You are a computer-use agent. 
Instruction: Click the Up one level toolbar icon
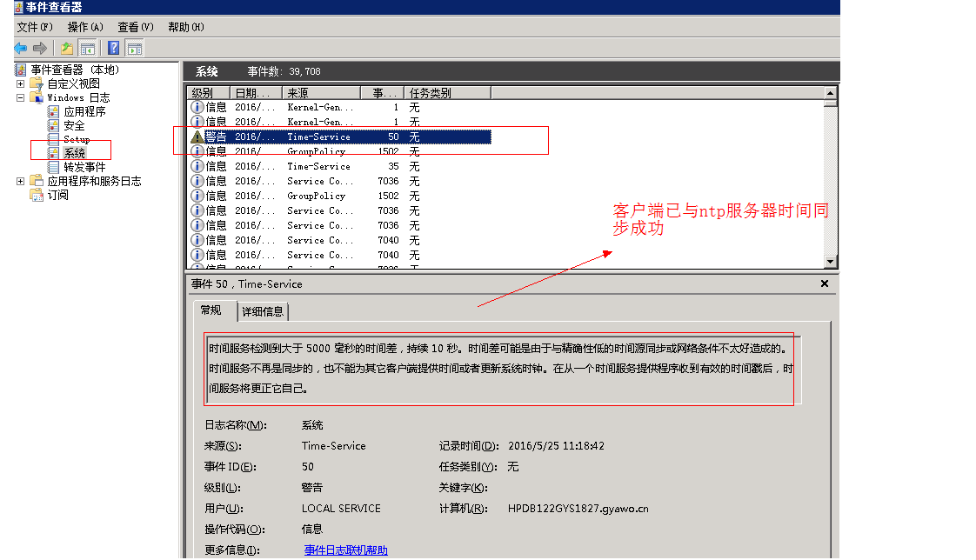coord(67,48)
